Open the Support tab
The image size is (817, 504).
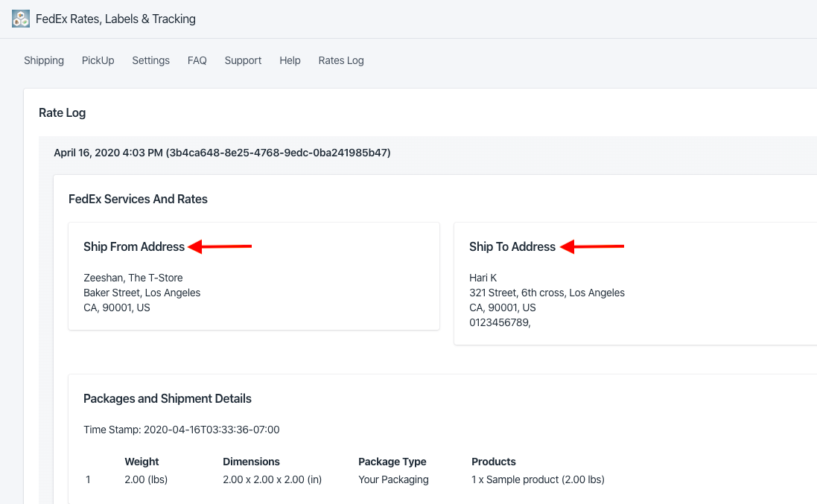[243, 60]
